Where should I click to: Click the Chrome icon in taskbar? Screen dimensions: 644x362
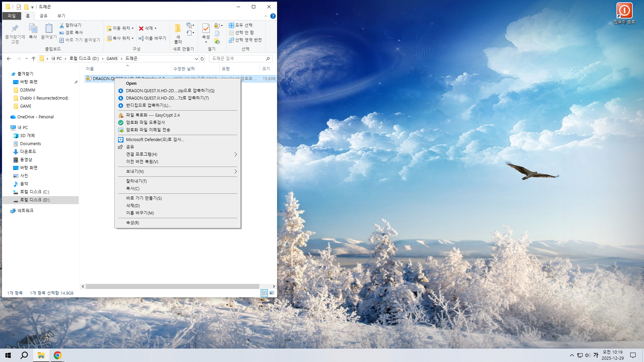57,355
